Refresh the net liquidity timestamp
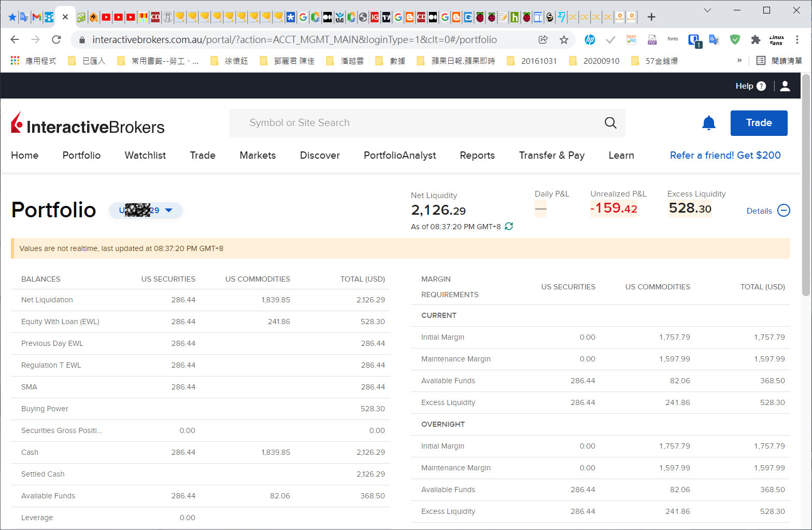 coord(509,226)
